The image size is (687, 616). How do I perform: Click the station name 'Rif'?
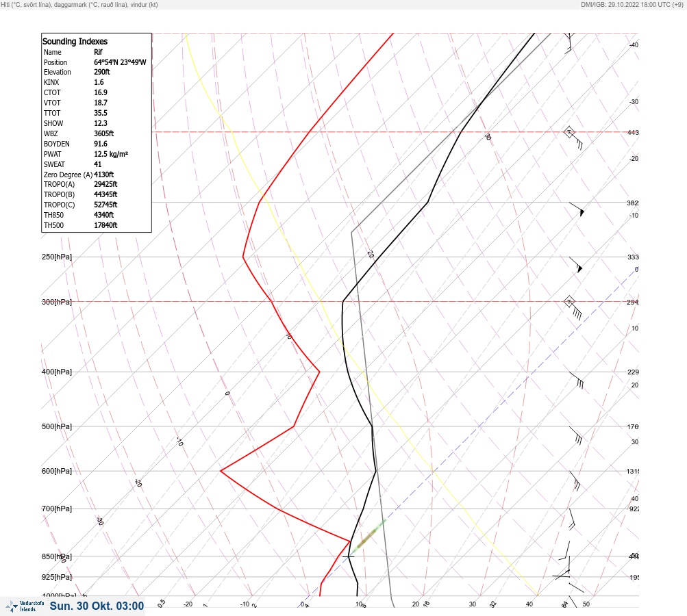point(98,51)
